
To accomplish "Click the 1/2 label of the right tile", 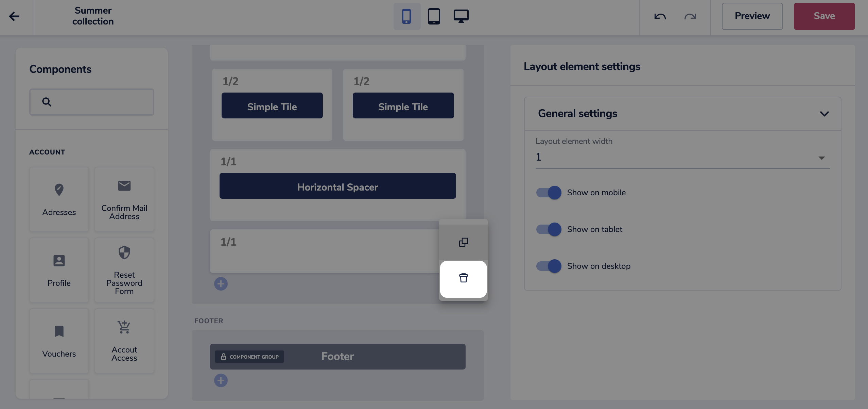I will click(x=362, y=81).
